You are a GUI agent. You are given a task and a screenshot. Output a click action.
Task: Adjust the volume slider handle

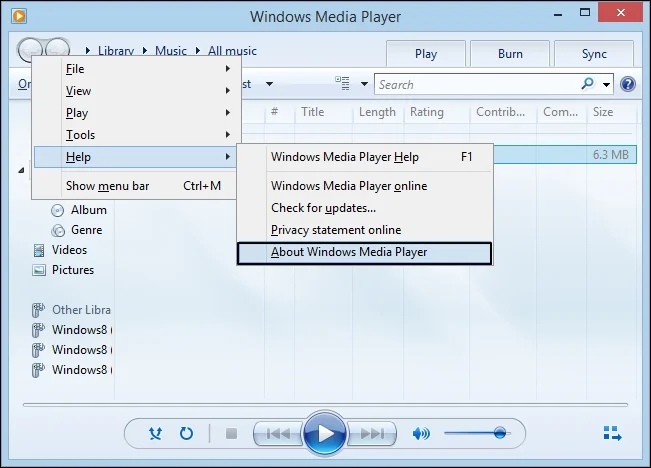tap(500, 433)
